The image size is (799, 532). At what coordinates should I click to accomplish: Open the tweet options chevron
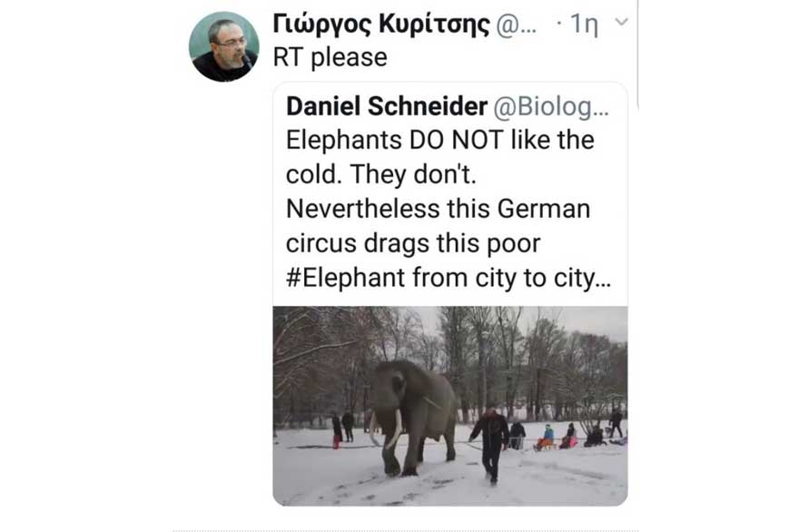click(621, 22)
